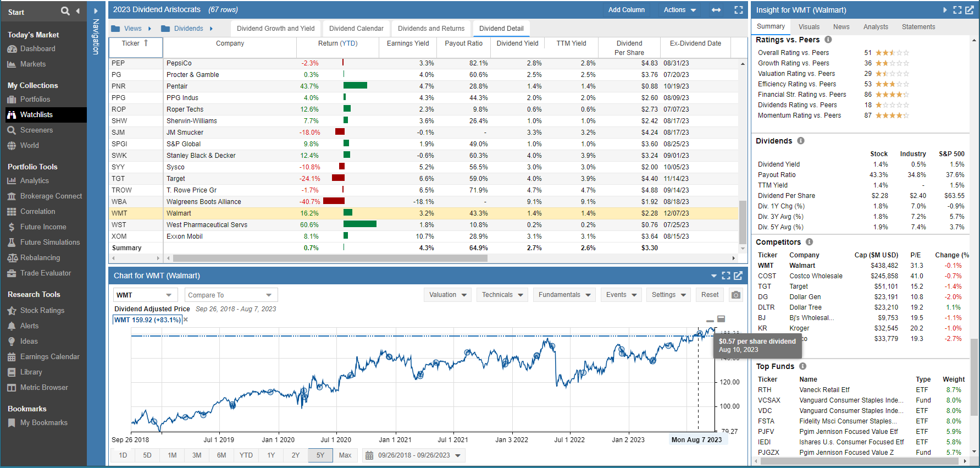
Task: Select the Walgreens Boots Alliance row
Action: coord(423,202)
